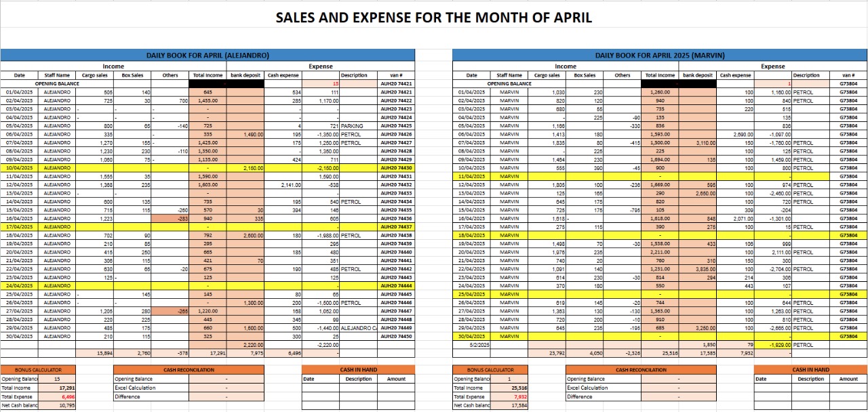Click the van number cell 'AUH20 74430'
Image resolution: width=868 pixels, height=412 pixels.
(x=396, y=168)
